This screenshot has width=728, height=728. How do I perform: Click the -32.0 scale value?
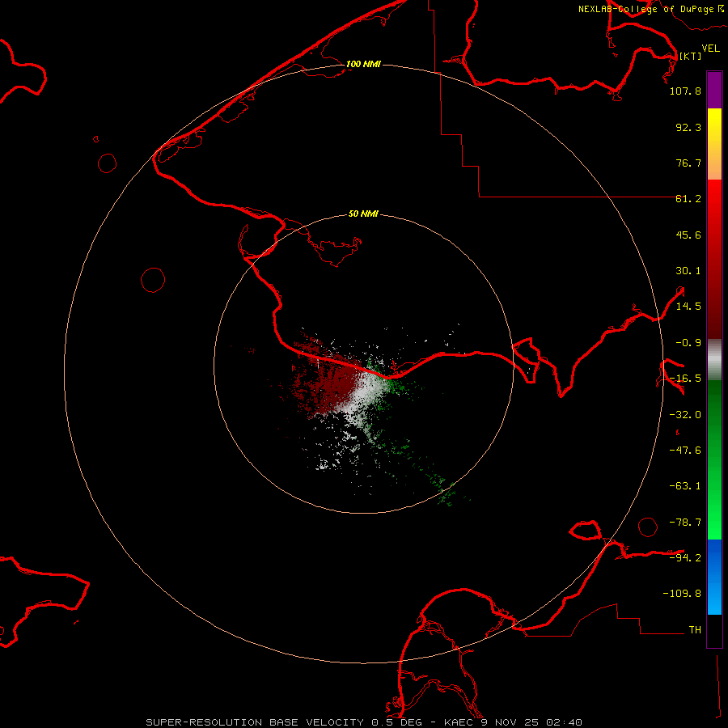point(685,414)
